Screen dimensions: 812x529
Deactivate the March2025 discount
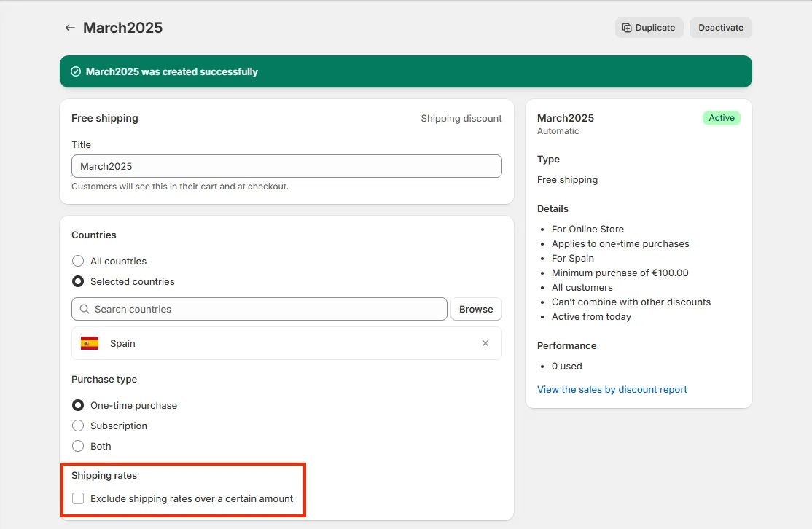coord(720,27)
